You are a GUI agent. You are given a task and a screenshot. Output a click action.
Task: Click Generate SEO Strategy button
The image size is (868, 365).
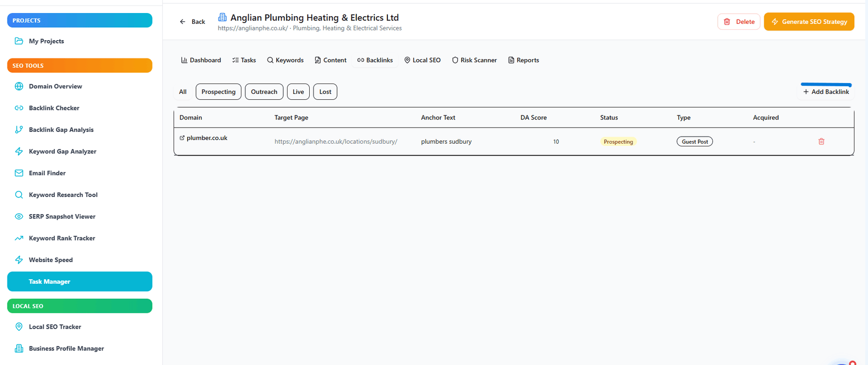(809, 22)
